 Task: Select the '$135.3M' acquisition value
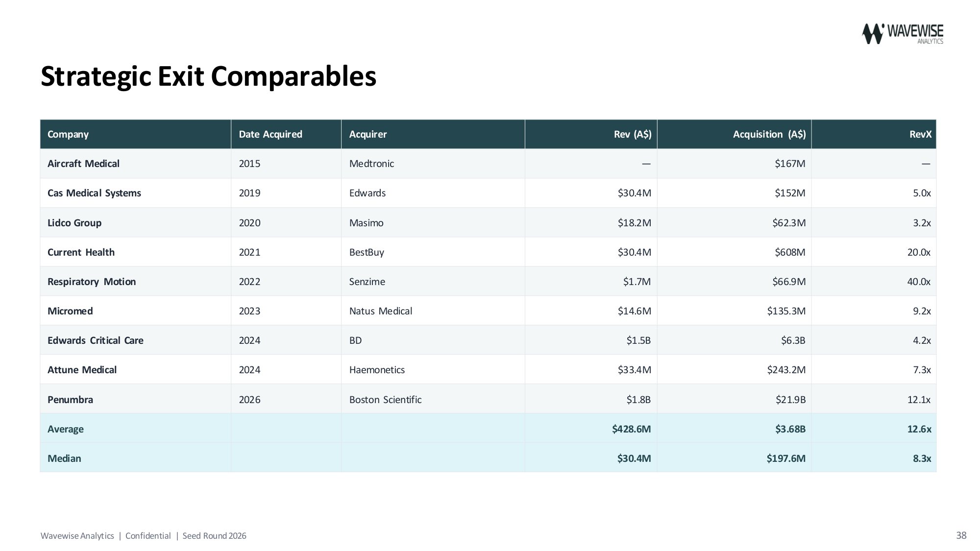click(x=786, y=311)
